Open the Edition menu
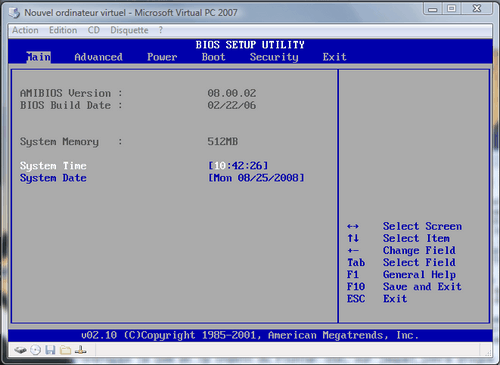Viewport: 500px width, 365px height. (x=63, y=30)
